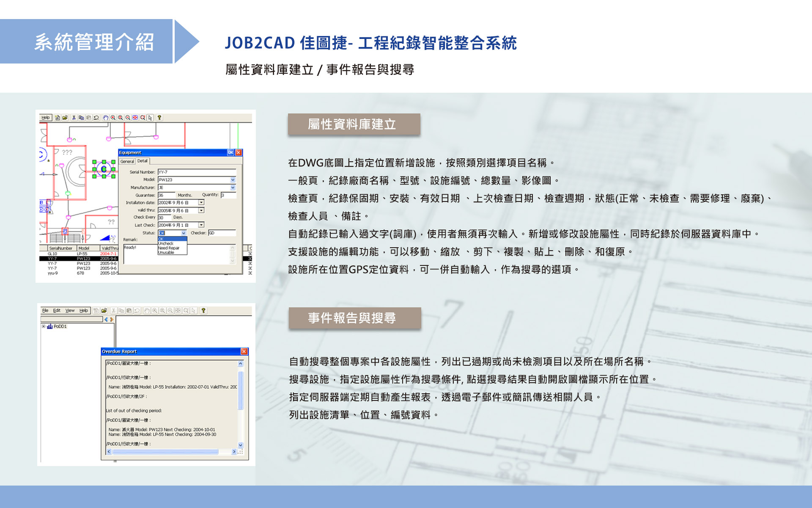Open the Manufacturer dropdown arrow
This screenshot has height=508, width=812.
click(233, 188)
